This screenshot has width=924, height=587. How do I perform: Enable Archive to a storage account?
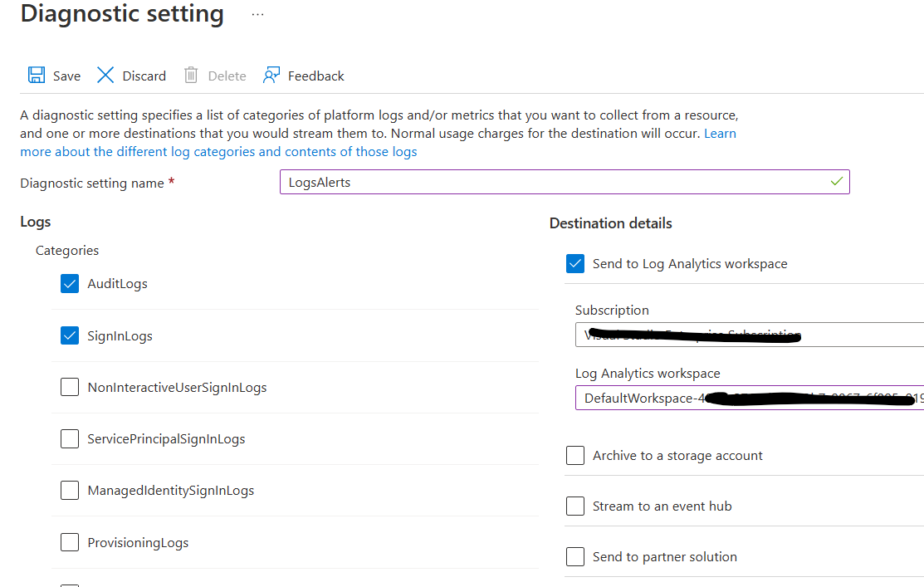point(575,455)
